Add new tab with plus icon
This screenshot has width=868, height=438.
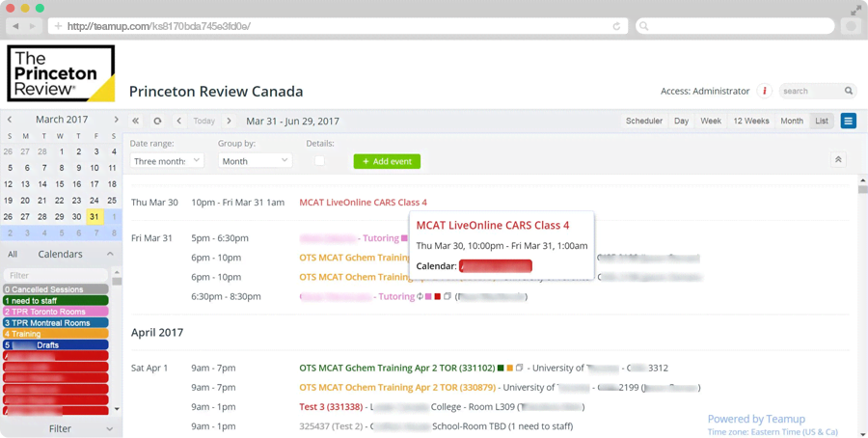point(58,26)
